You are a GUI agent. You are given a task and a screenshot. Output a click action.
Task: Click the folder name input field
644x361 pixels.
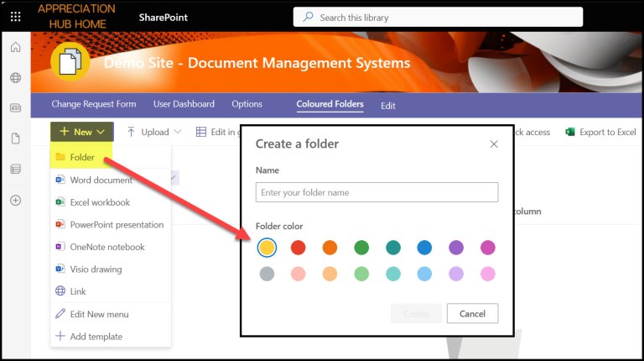click(x=377, y=192)
